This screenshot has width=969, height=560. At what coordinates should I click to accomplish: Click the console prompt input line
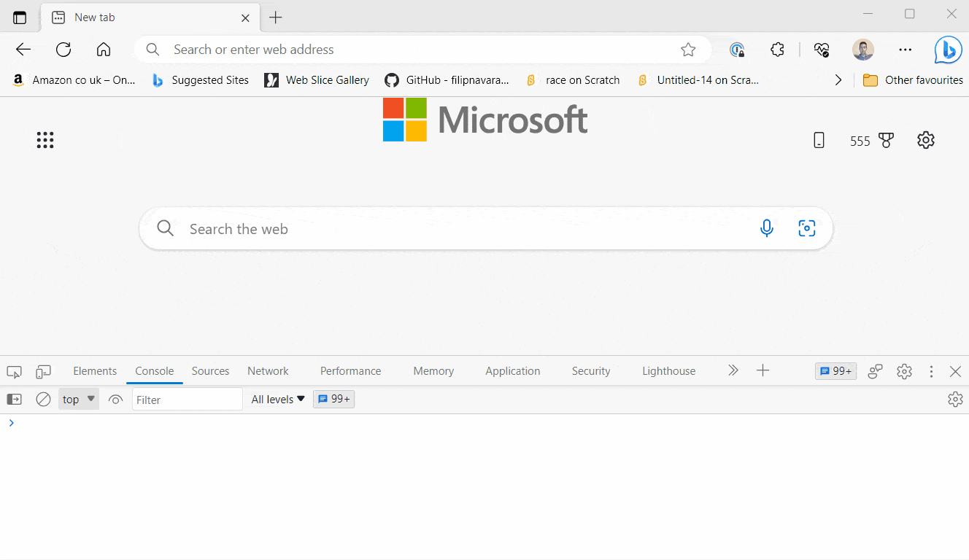(484, 423)
